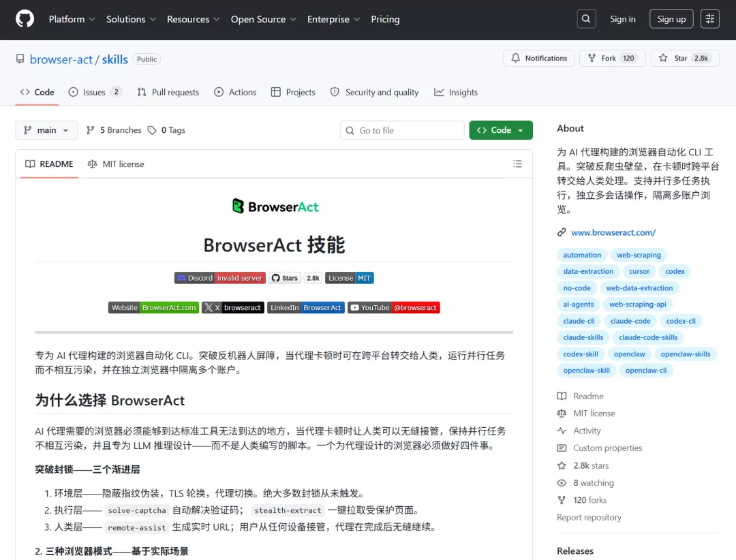Viewport: 736px width, 560px height.
Task: Expand the Open Source menu
Action: [263, 19]
